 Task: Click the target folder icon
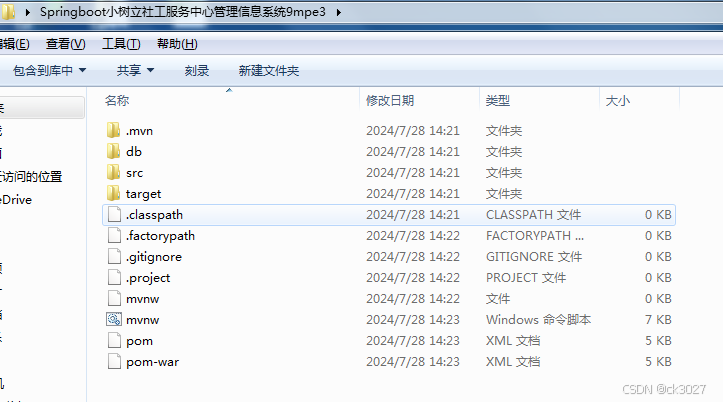(113, 194)
